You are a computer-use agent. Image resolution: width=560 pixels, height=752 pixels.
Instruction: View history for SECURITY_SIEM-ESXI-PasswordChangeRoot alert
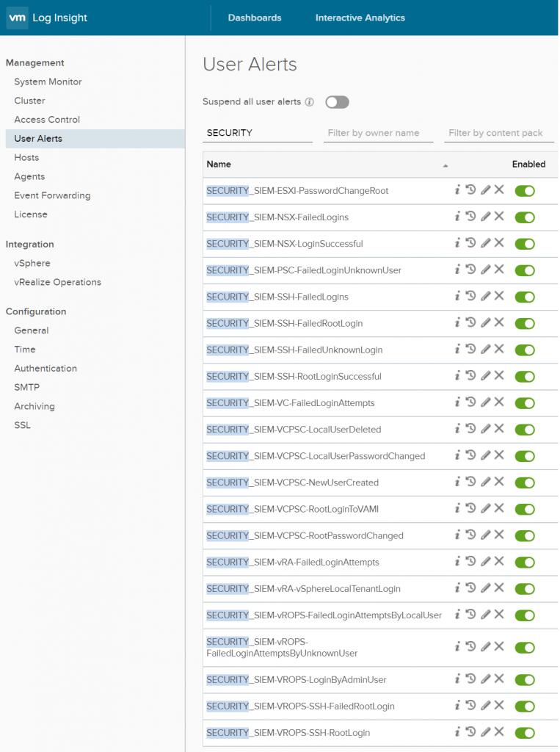[x=470, y=189]
